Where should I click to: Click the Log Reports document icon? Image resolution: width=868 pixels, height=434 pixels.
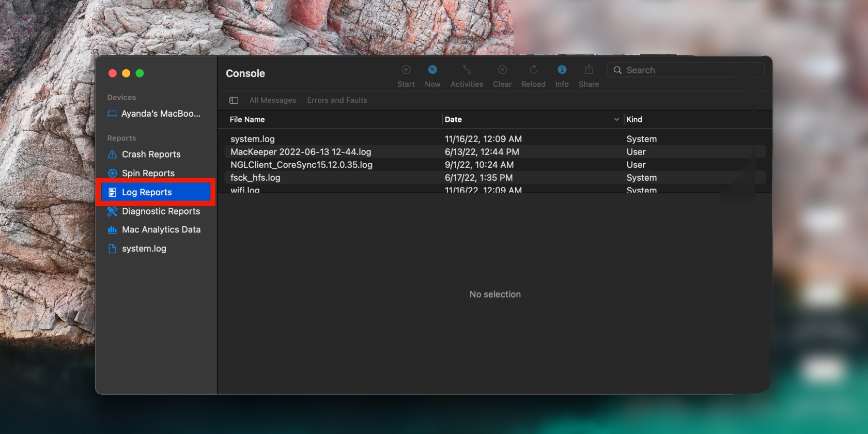pyautogui.click(x=112, y=192)
